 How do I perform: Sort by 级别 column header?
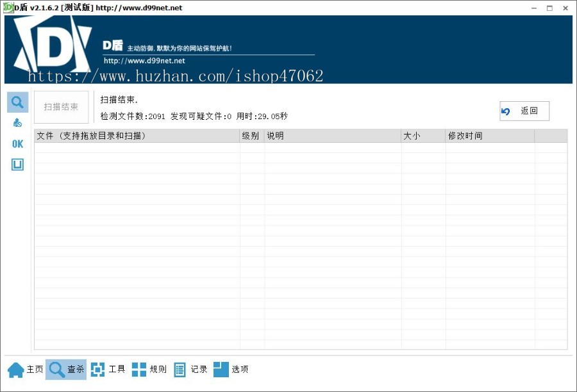tap(252, 136)
